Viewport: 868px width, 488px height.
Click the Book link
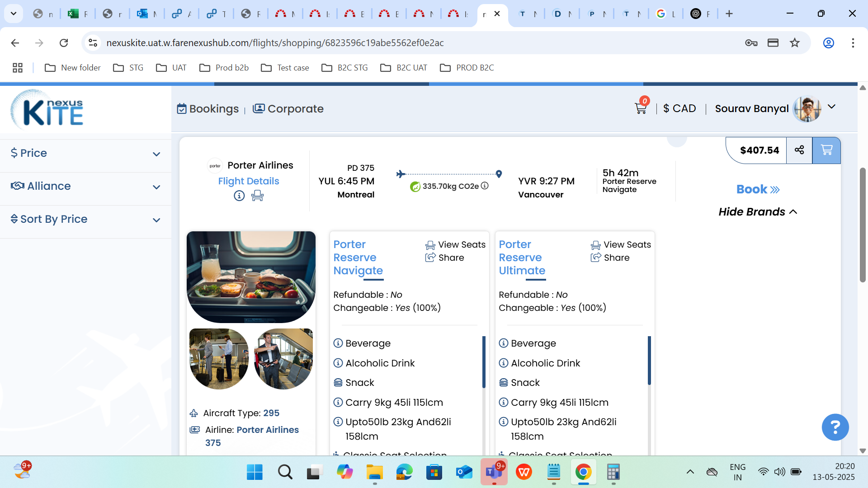(x=758, y=189)
